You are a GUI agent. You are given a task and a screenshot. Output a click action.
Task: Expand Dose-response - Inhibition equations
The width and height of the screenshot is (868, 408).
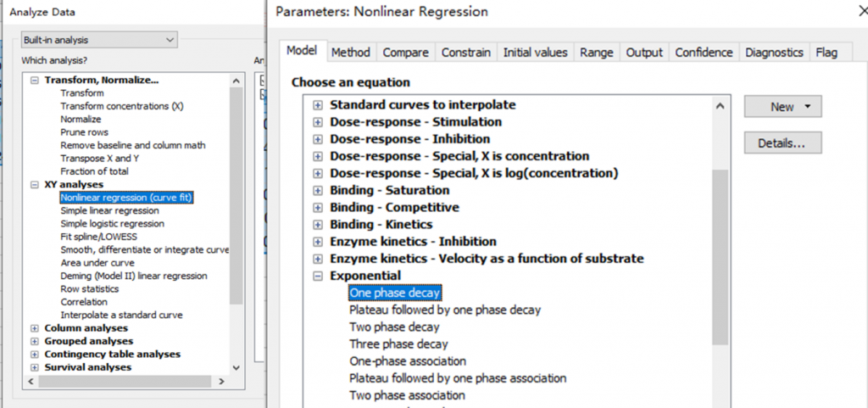pyautogui.click(x=318, y=139)
